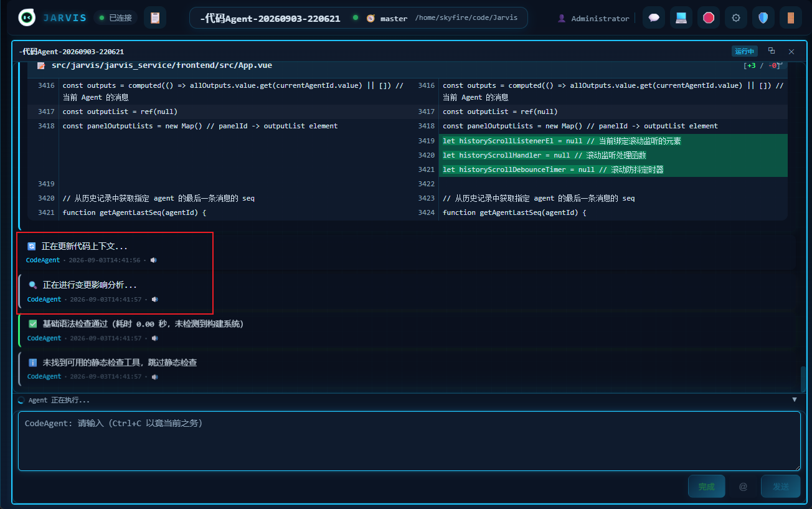Image resolution: width=812 pixels, height=509 pixels.
Task: Select the 代码Agent-20260903-220621 header tab
Action: tap(270, 18)
